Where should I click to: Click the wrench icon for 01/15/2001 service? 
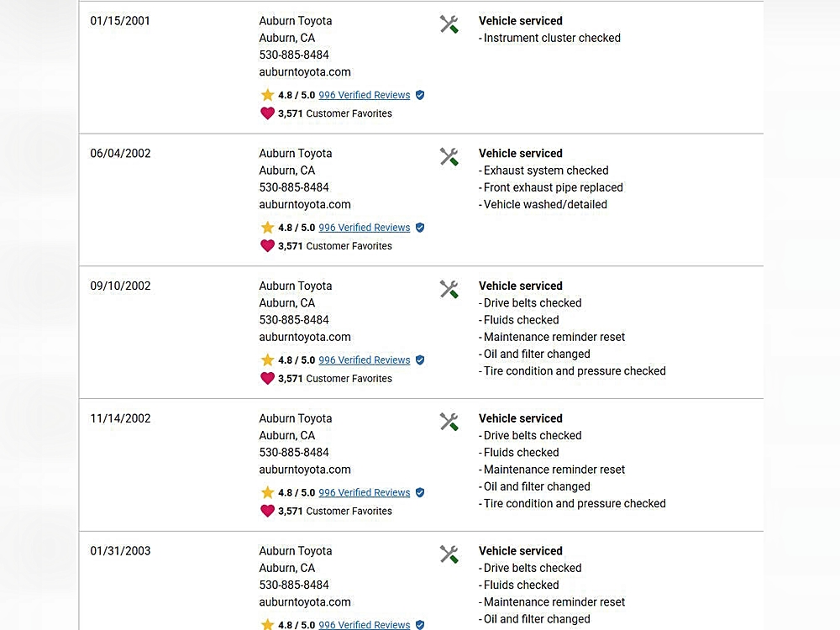point(449,24)
